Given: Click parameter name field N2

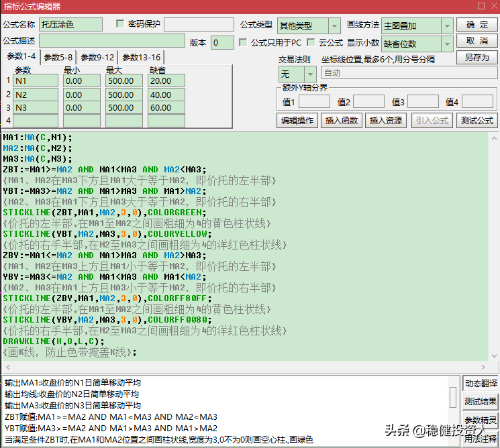Looking at the screenshot, I should click(x=36, y=95).
